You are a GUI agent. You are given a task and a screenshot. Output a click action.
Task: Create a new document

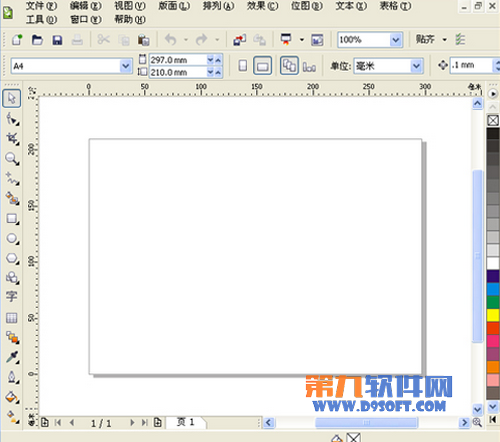(17, 40)
